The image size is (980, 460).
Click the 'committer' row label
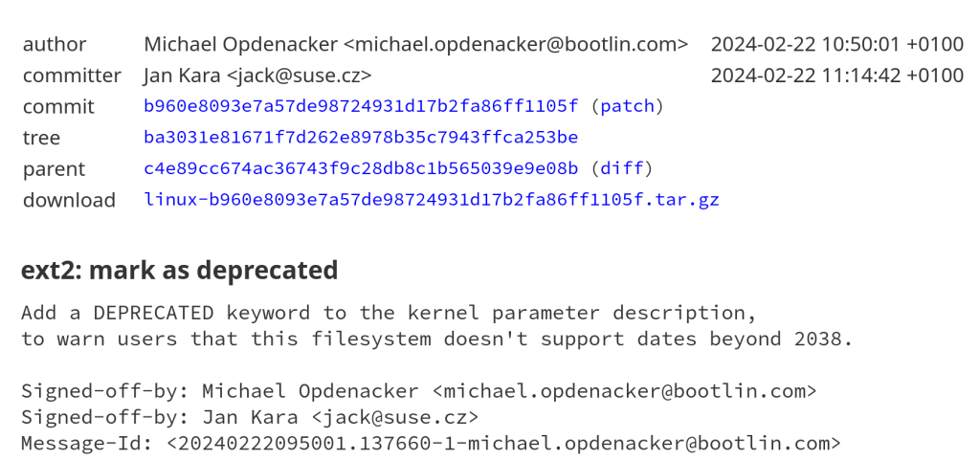click(72, 76)
